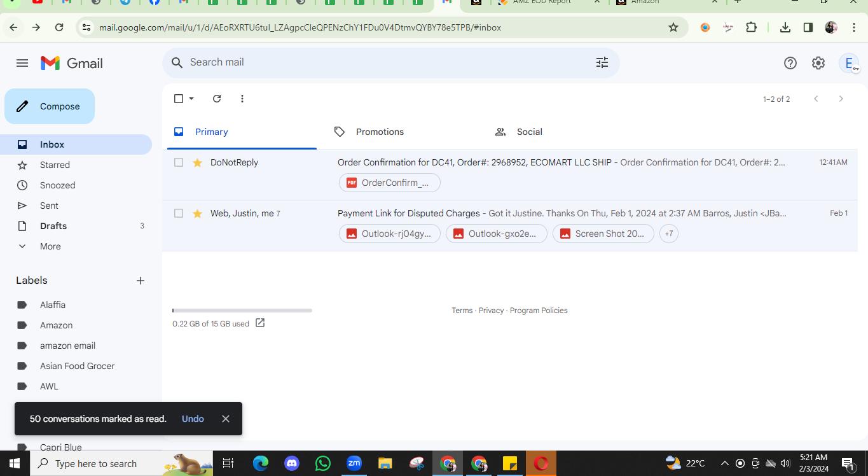Image resolution: width=868 pixels, height=476 pixels.
Task: Create a new label with plus icon
Action: [141, 281]
